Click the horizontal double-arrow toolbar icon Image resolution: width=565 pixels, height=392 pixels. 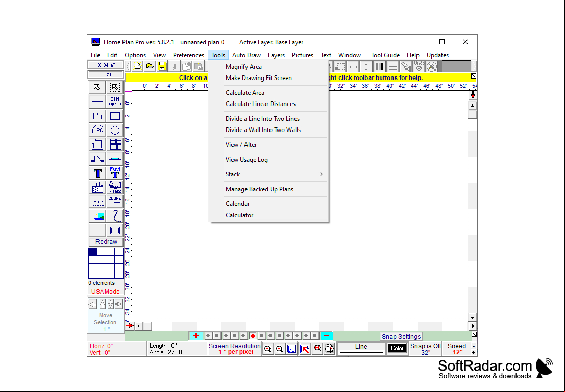click(x=354, y=67)
